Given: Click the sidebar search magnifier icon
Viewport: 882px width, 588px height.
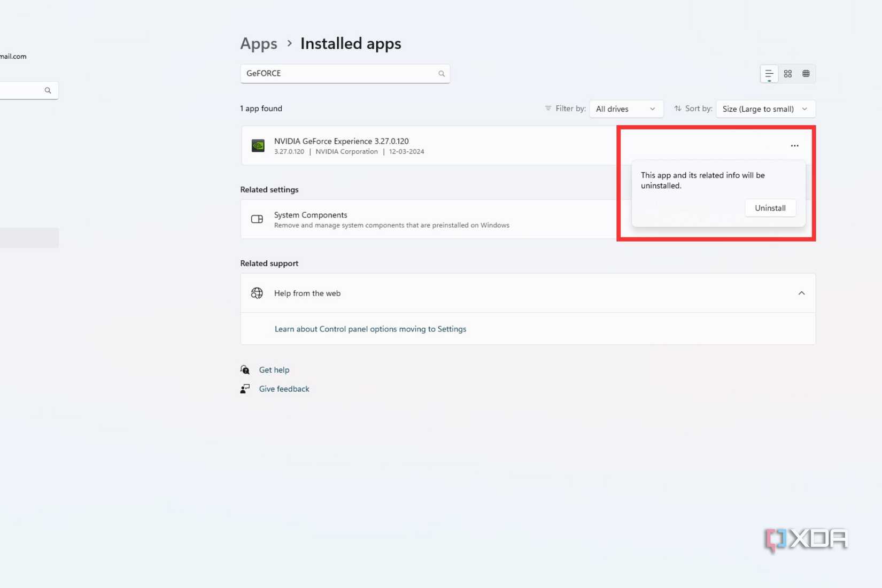Looking at the screenshot, I should coord(48,90).
